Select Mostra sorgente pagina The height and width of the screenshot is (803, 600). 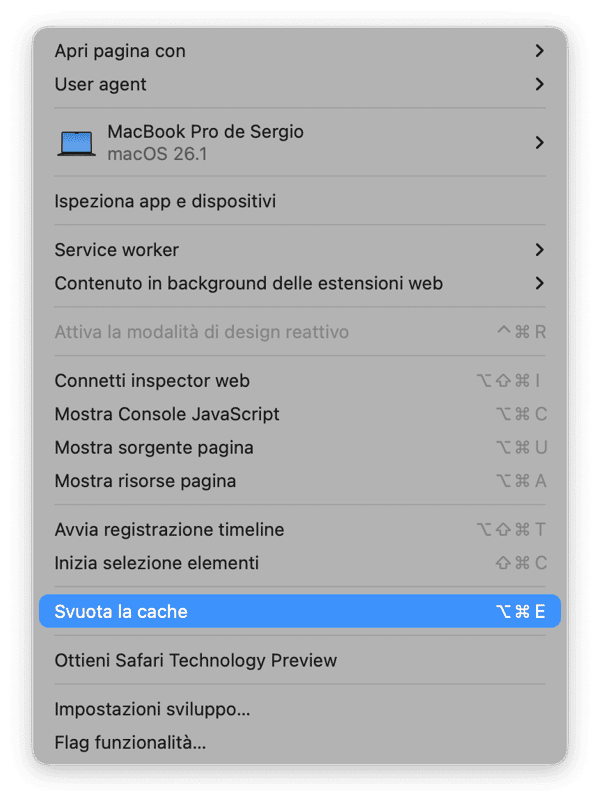154,447
